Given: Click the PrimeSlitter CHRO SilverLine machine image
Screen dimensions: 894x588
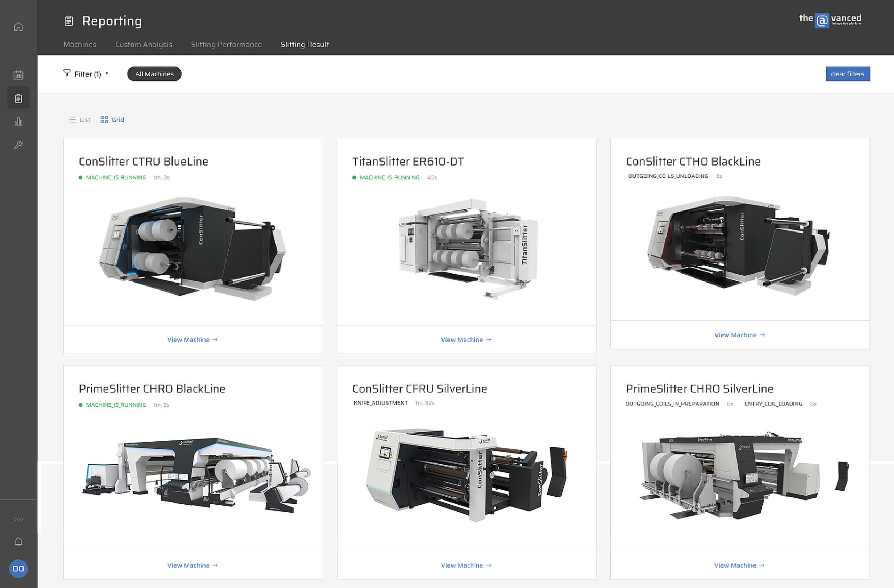Looking at the screenshot, I should pyautogui.click(x=740, y=475).
